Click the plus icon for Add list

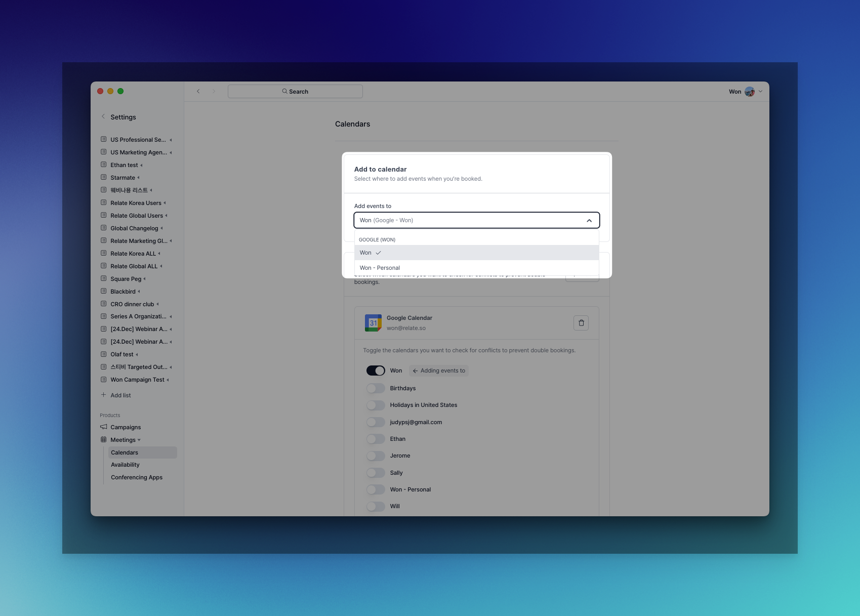[x=103, y=395]
